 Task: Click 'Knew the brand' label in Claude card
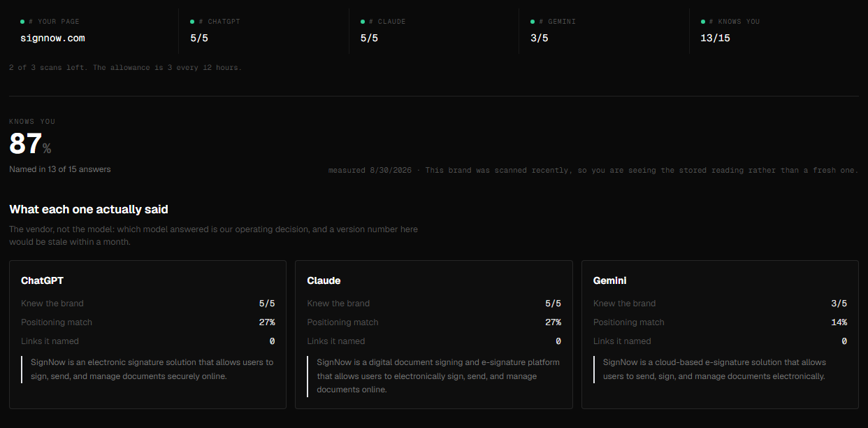(x=338, y=304)
